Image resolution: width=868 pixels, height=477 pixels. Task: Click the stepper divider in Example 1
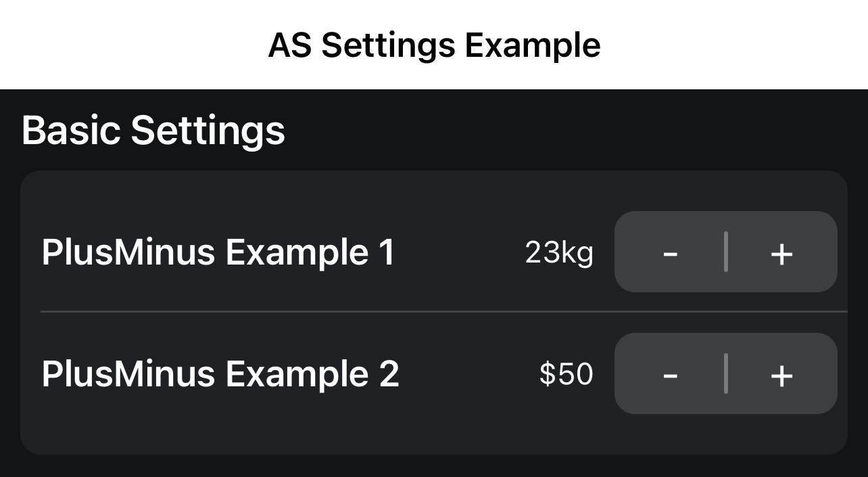[726, 252]
